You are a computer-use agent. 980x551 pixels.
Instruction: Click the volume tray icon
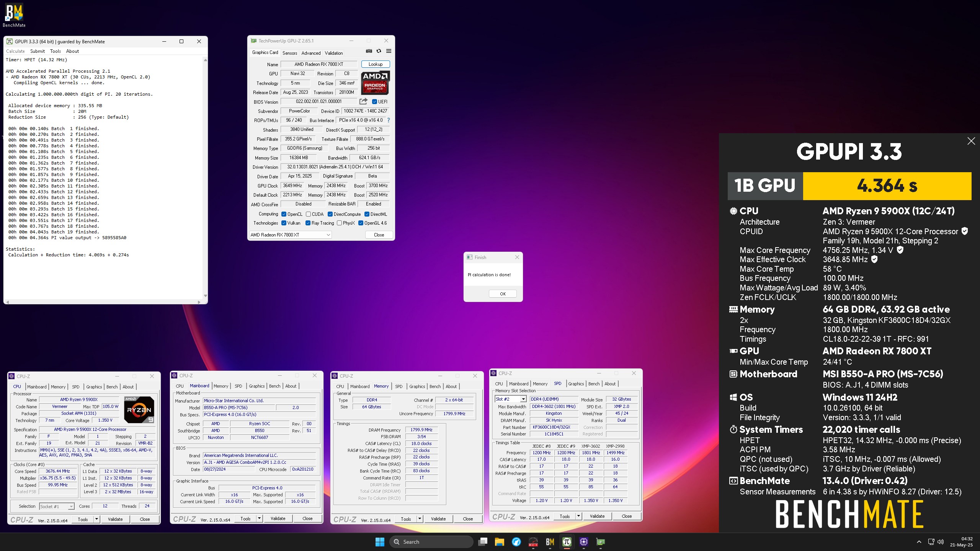click(x=941, y=542)
